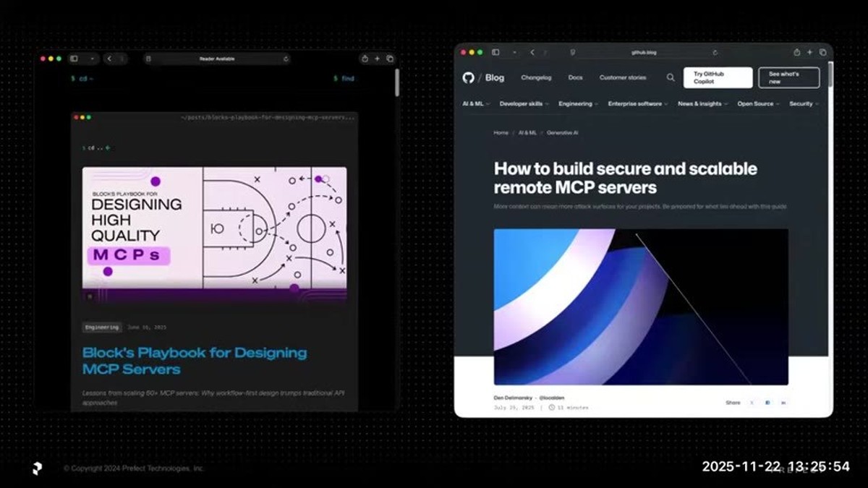Click the '11 minutes' reading time text
Image resolution: width=868 pixels, height=488 pixels.
[572, 408]
